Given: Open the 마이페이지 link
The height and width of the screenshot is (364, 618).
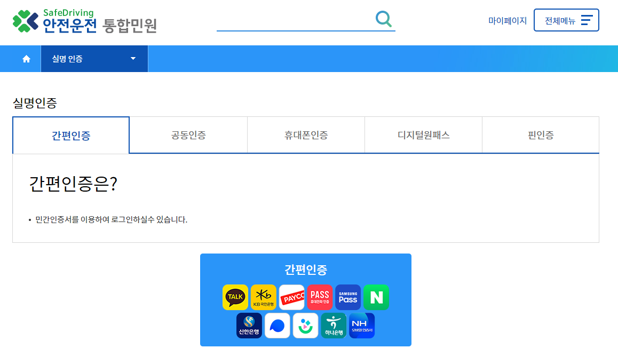Looking at the screenshot, I should coord(507,20).
